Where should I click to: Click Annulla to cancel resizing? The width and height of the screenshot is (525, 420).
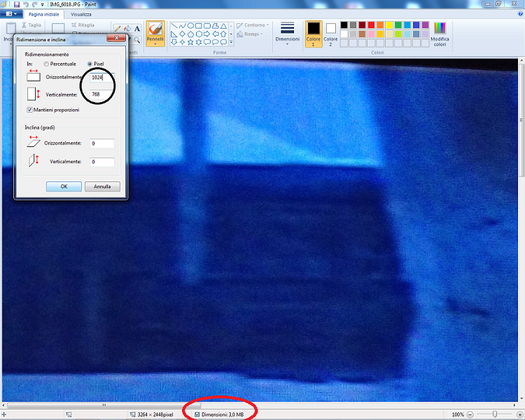(102, 187)
